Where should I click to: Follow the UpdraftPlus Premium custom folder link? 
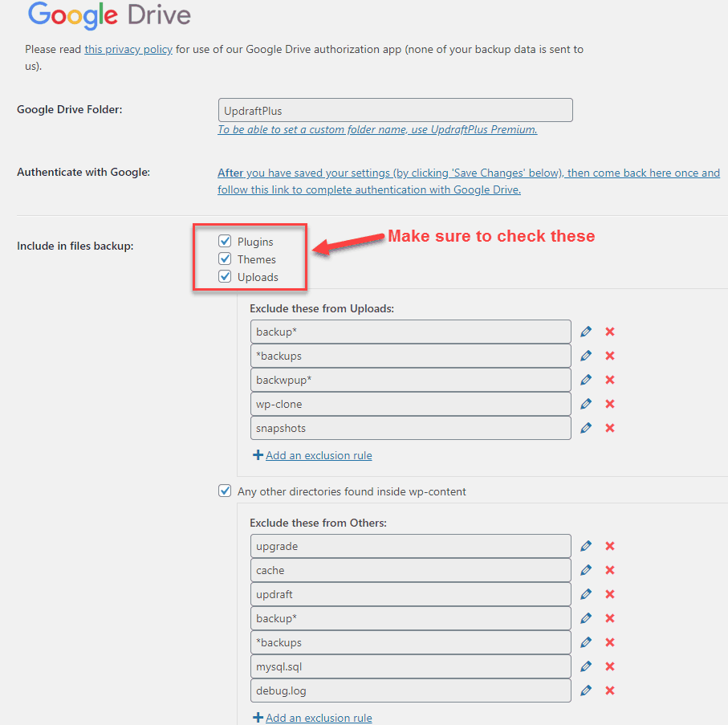click(x=377, y=129)
